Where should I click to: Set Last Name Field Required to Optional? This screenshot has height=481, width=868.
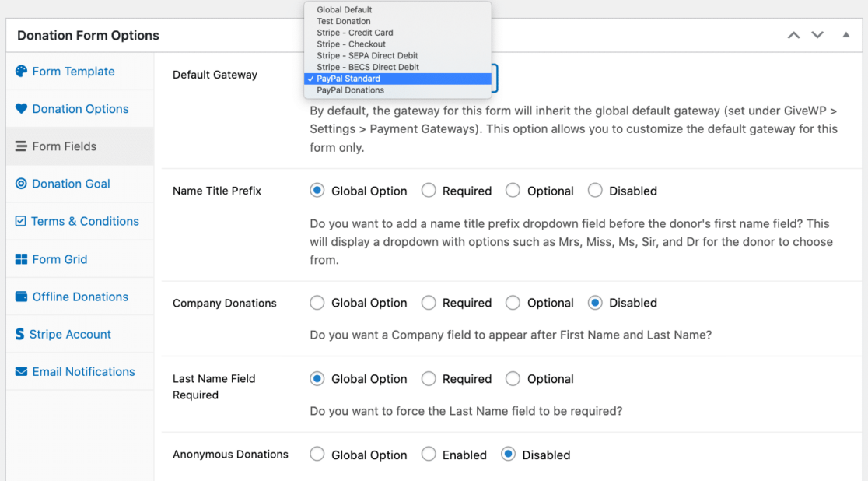[513, 379]
